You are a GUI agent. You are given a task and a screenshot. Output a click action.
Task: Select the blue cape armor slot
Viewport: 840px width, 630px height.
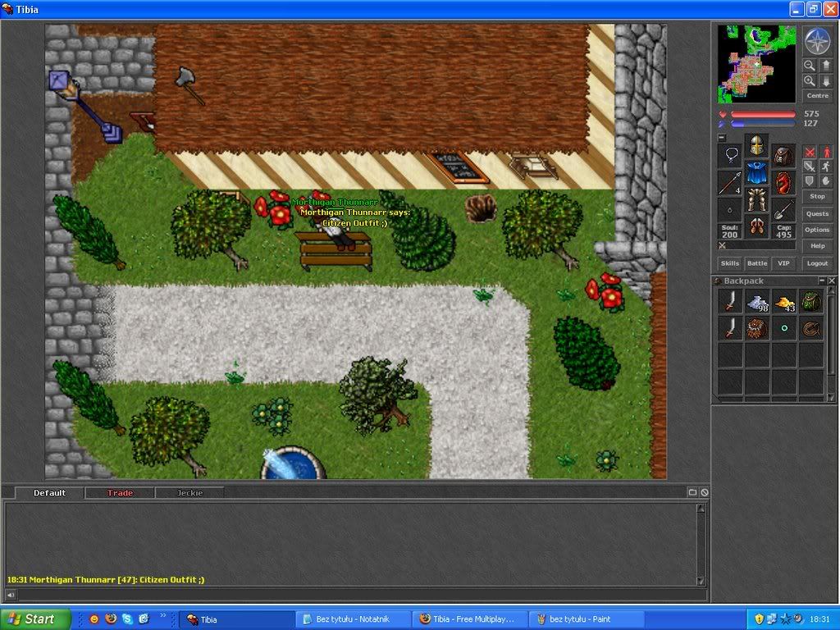click(756, 172)
